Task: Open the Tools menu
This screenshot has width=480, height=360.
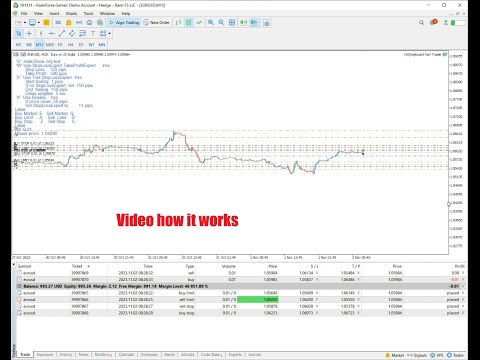Action: 88,14
